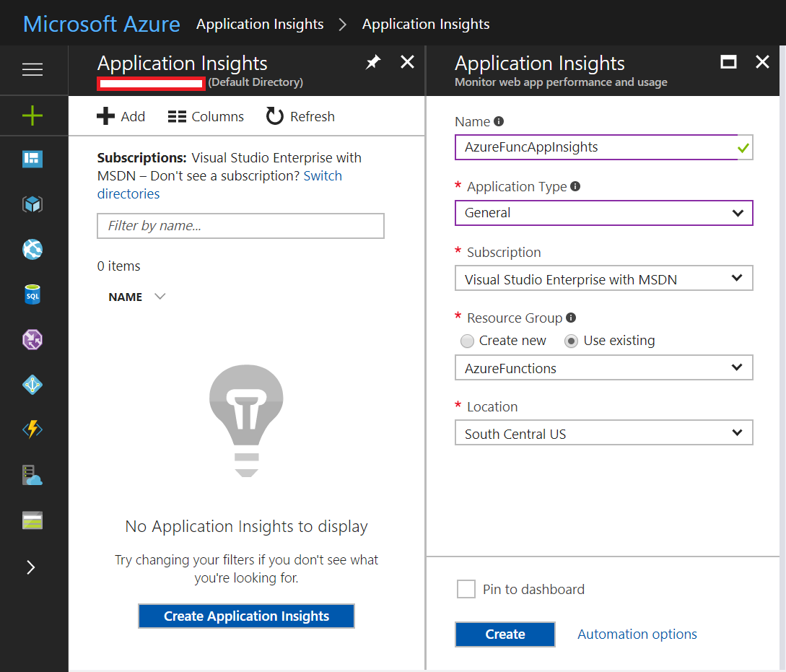
Task: Open Subscription dropdown Visual Studio Enterprise
Action: 603,279
